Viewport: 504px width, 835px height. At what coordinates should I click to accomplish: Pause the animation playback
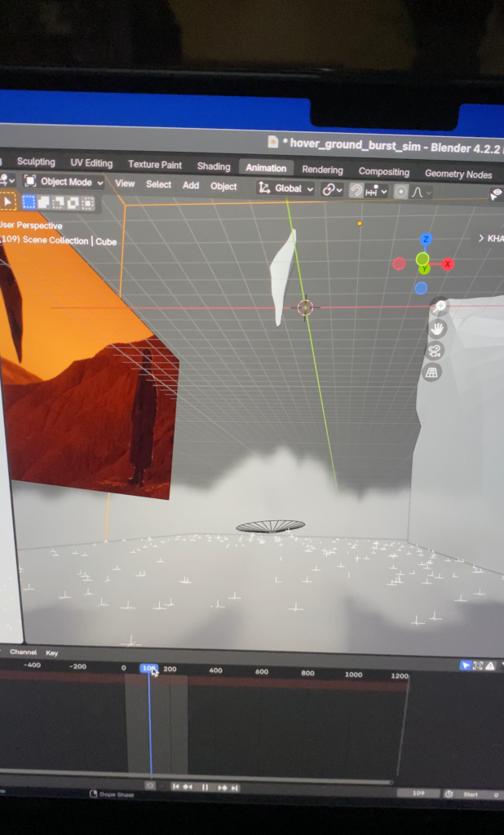[205, 788]
